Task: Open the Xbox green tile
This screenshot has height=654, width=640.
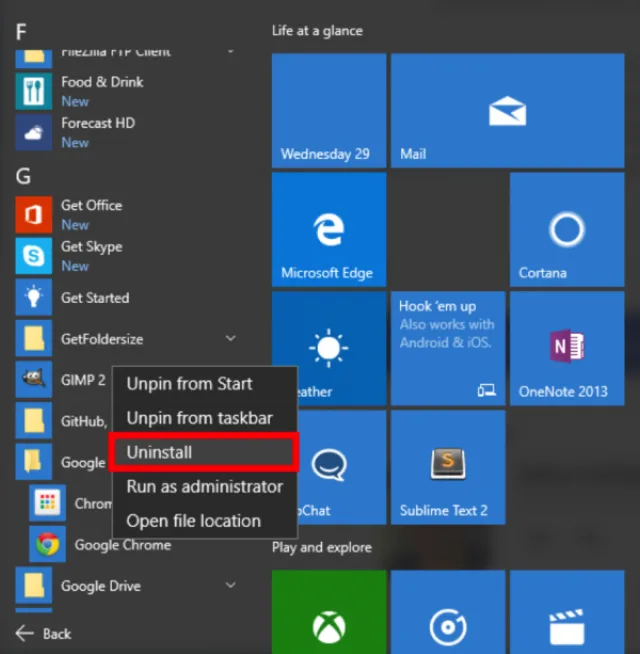Action: [x=329, y=612]
